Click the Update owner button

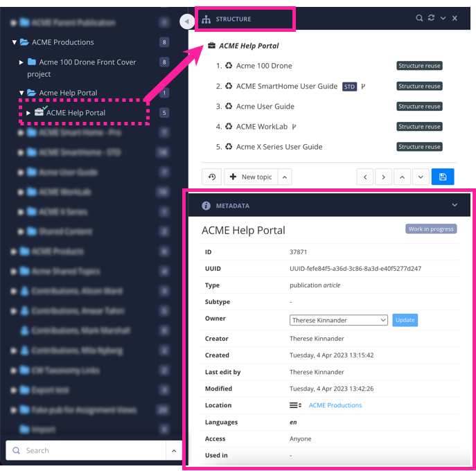tap(405, 320)
